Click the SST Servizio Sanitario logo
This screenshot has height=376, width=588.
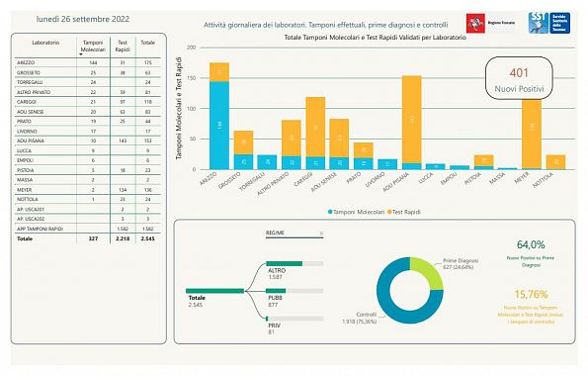point(549,23)
